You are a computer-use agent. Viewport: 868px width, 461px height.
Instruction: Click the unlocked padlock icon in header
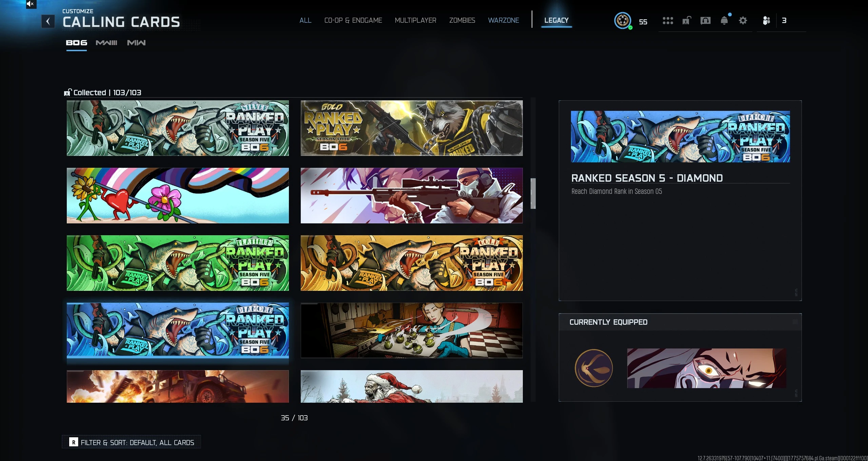click(687, 21)
